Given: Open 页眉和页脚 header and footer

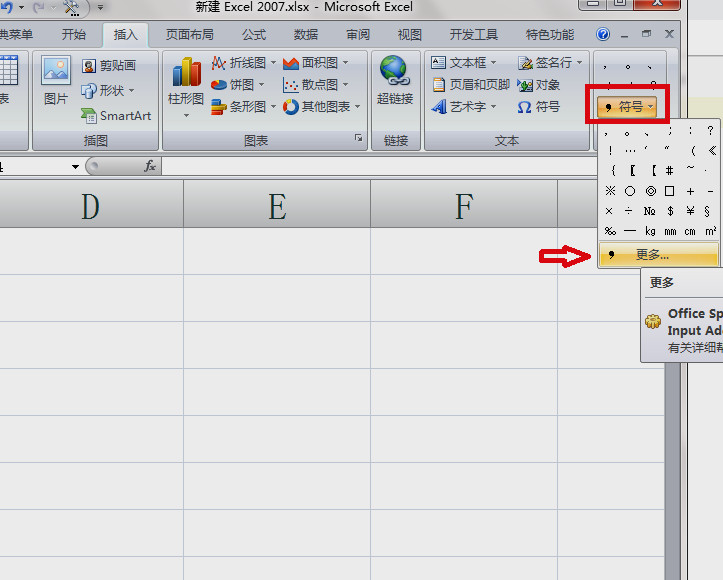Looking at the screenshot, I should click(471, 85).
